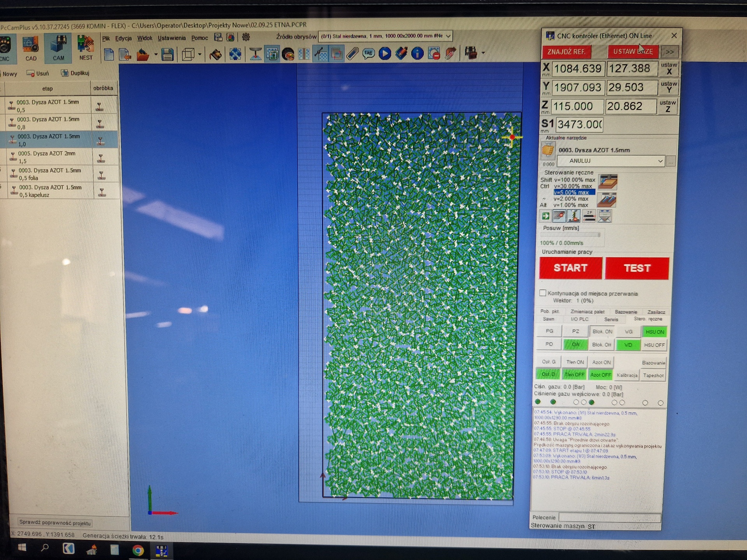Viewport: 747px width, 560px height.
Task: Expand the ANULUJ tool dropdown
Action: (x=660, y=161)
